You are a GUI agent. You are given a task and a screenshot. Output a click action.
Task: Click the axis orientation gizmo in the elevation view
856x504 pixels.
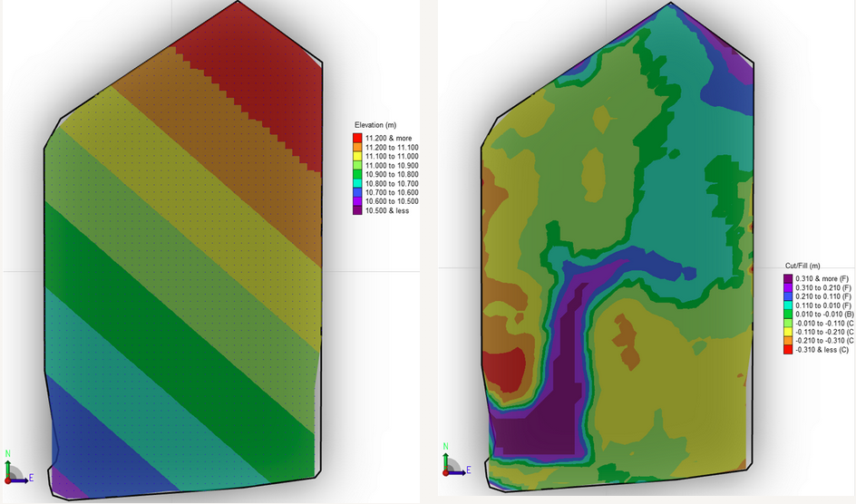(x=18, y=469)
